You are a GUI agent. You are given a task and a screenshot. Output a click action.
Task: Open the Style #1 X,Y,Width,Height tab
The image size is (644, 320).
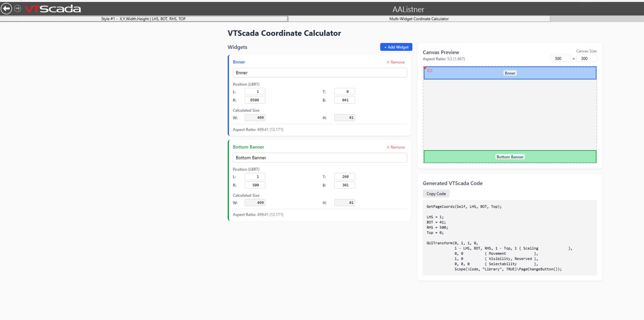143,19
